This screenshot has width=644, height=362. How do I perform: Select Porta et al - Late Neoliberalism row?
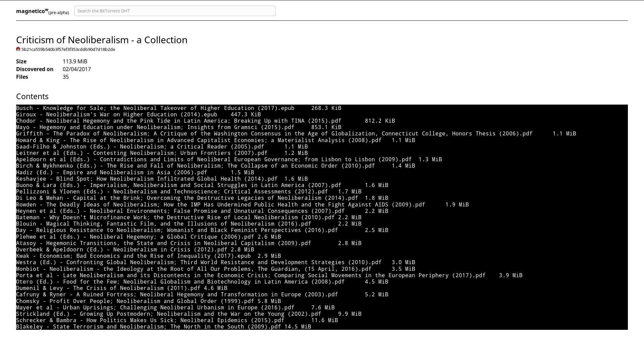pyautogui.click(x=269, y=275)
